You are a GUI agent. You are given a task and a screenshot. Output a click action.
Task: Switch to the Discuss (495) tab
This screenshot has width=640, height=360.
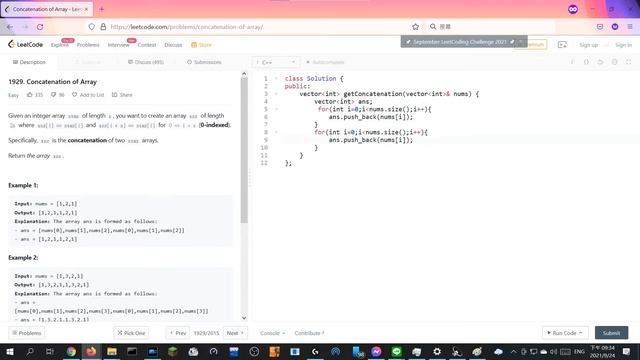[146, 62]
